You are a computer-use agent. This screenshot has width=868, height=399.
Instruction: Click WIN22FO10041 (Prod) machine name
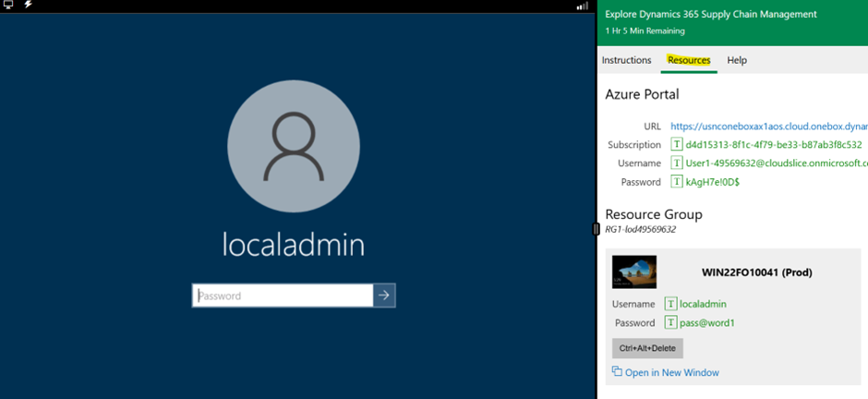point(757,272)
